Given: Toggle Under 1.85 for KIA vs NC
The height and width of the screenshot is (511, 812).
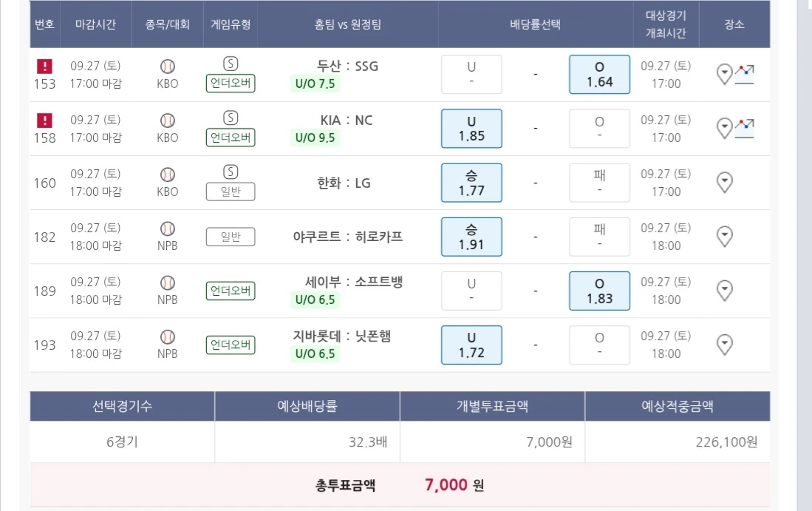Looking at the screenshot, I should (471, 129).
